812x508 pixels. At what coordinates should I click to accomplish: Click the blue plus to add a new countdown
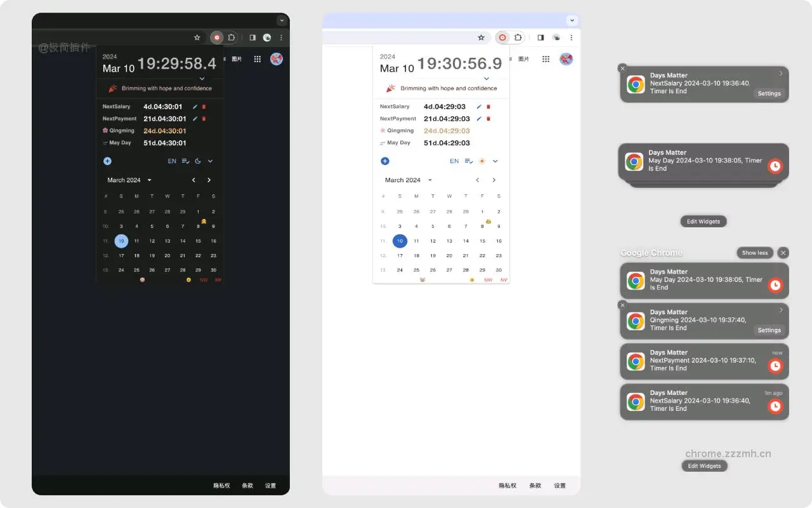[x=107, y=161]
